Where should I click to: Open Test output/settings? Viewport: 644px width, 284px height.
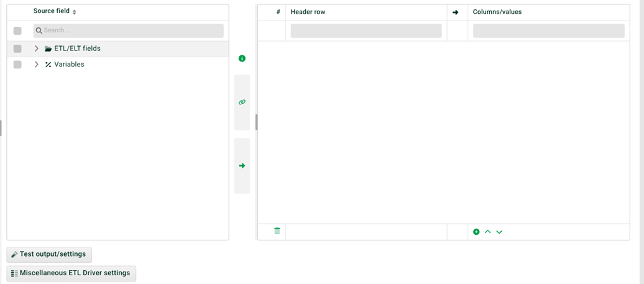click(x=49, y=254)
